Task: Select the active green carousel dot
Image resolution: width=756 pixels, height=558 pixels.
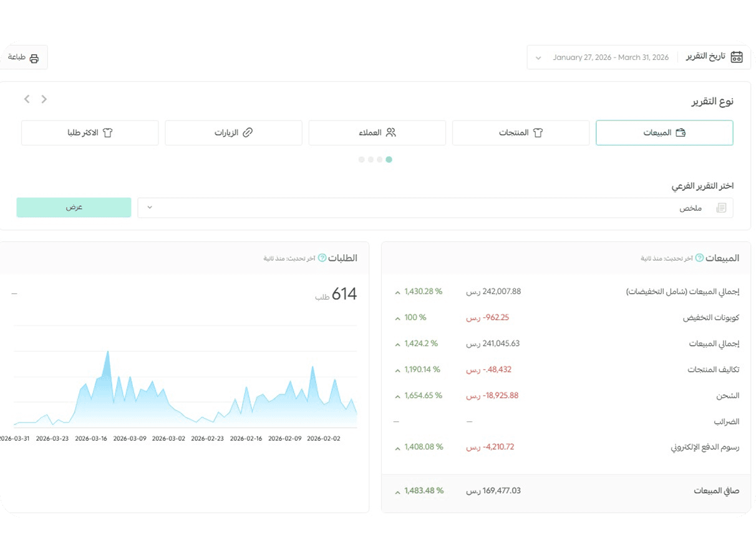Action: coord(389,160)
